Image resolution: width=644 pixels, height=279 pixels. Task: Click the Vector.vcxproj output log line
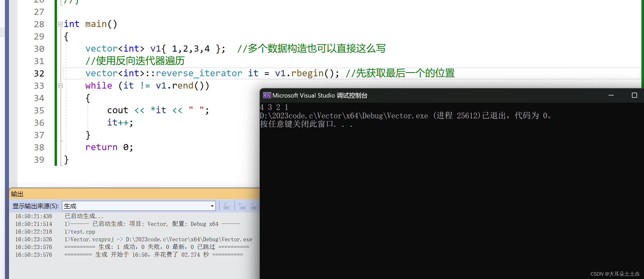[x=158, y=239]
